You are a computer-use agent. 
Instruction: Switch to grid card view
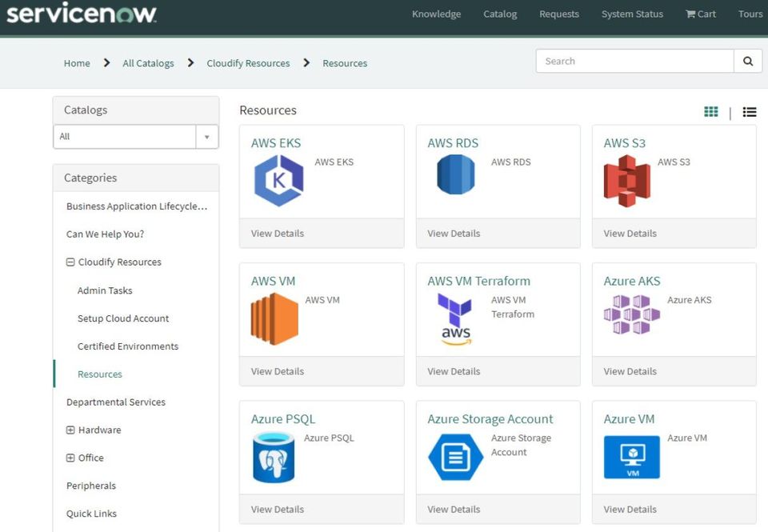(x=710, y=112)
